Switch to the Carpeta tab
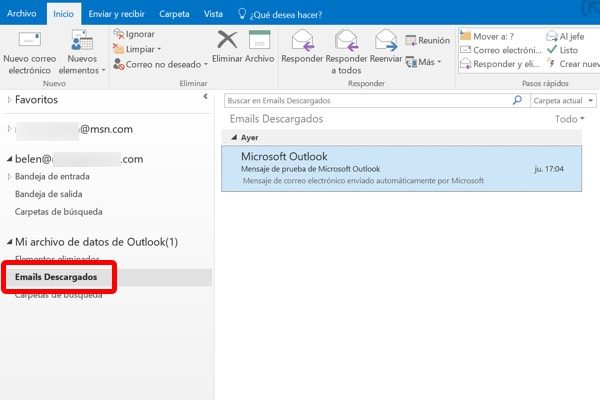 (174, 14)
